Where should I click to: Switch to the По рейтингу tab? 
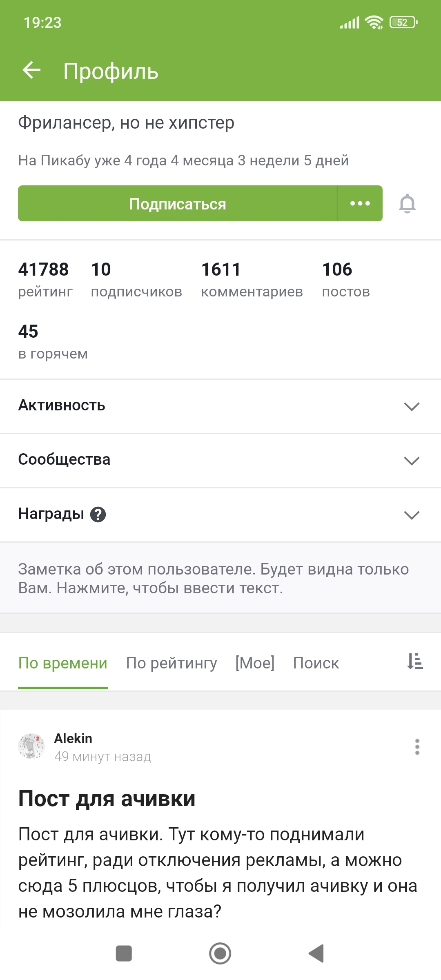(171, 663)
